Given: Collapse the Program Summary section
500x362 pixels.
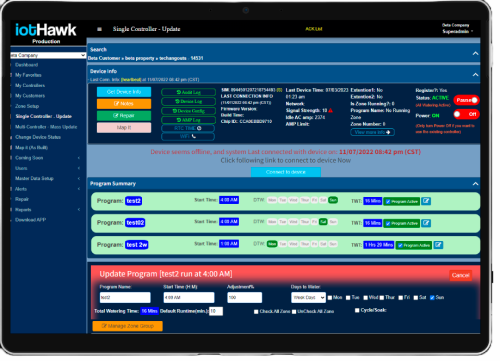Looking at the screenshot, I should point(475,184).
